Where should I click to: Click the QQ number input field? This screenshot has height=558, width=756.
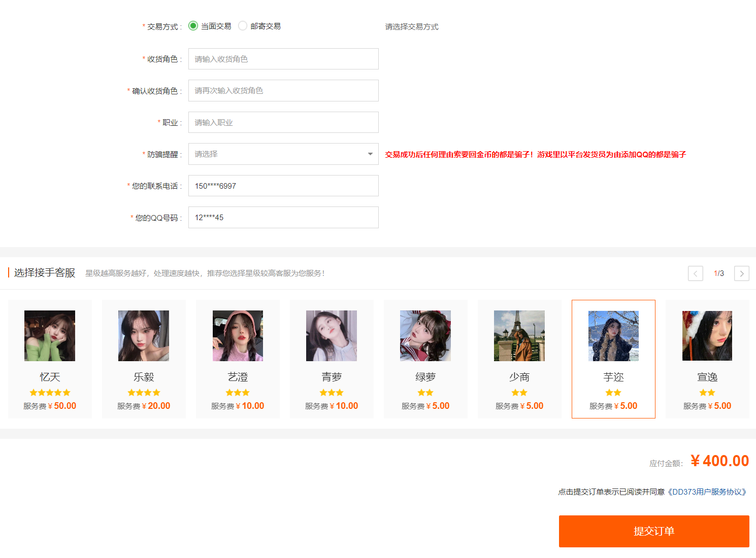click(283, 218)
